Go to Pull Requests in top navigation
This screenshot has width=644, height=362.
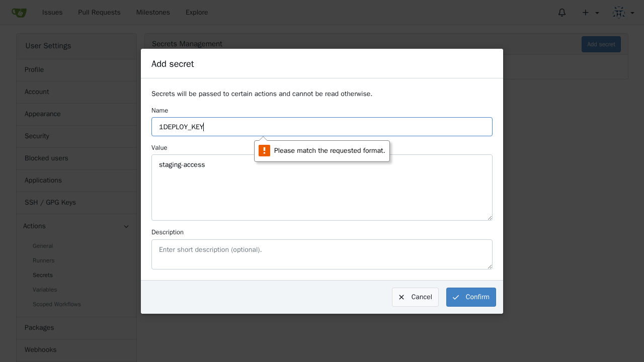click(99, 13)
